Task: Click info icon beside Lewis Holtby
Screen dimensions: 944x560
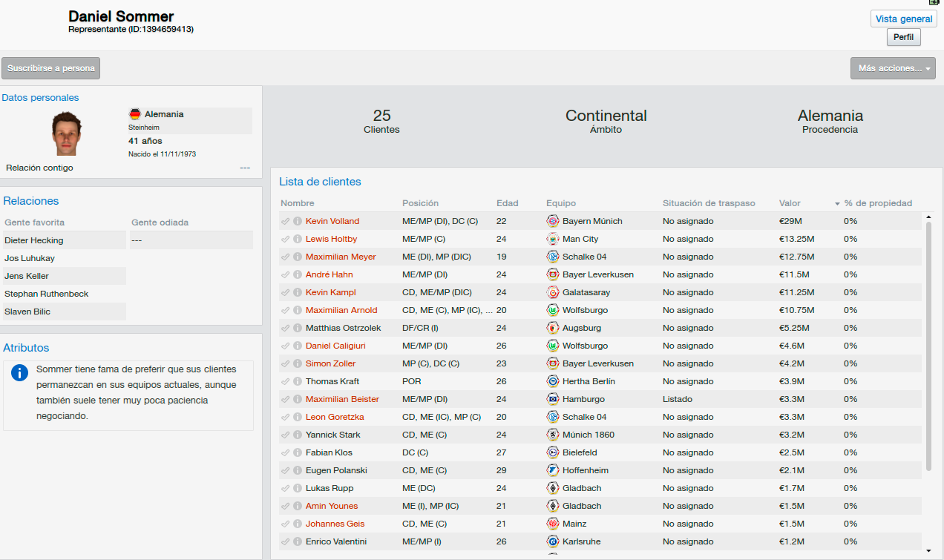Action: 298,239
